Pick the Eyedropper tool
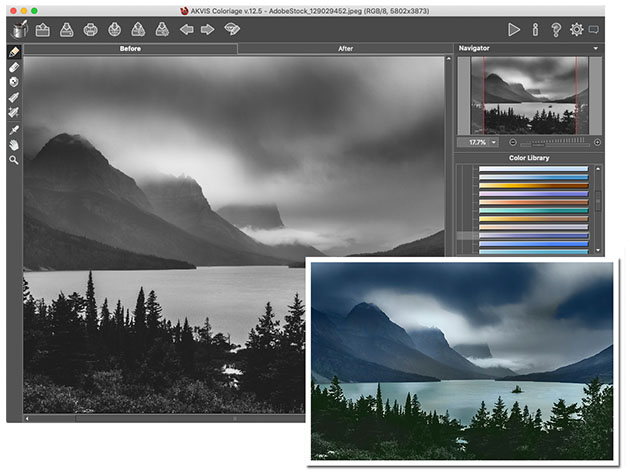 [14, 129]
